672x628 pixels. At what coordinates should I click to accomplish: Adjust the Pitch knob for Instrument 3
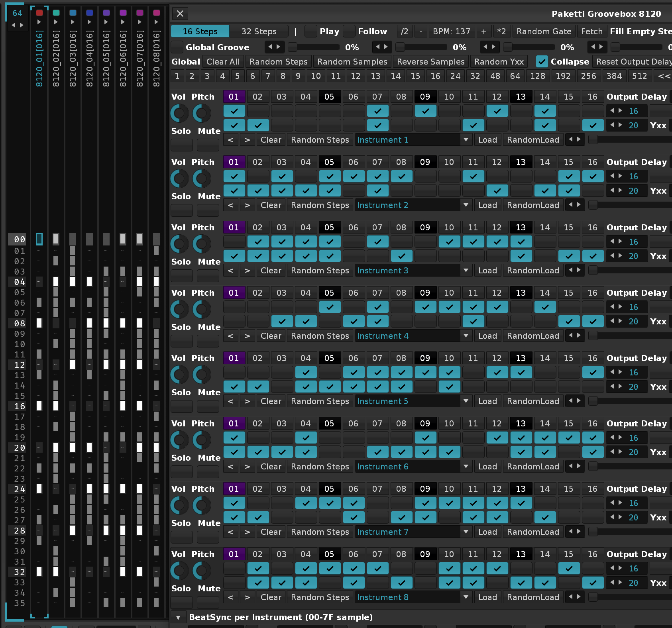click(x=202, y=244)
